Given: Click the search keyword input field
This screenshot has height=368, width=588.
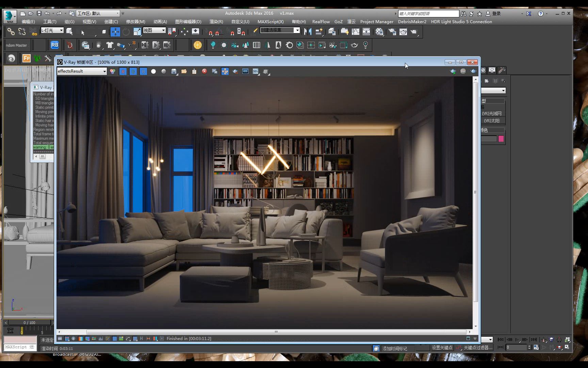Looking at the screenshot, I should pos(428,14).
